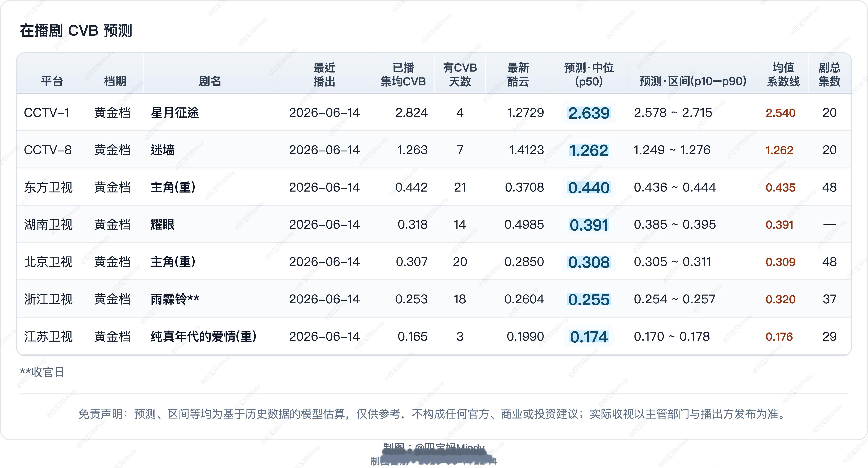Viewport: 868px width, 468px height.
Task: Click the 有CVB天数 column header
Action: (x=460, y=74)
